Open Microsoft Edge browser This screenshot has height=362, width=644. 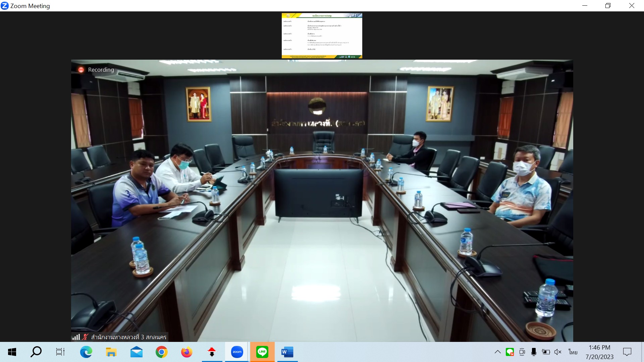coord(86,352)
